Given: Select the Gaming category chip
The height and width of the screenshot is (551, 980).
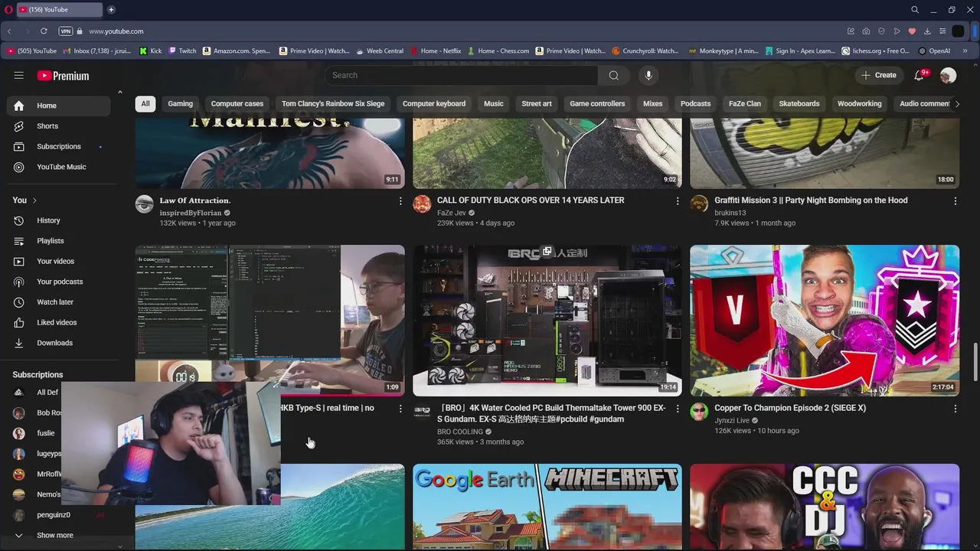Looking at the screenshot, I should click(x=181, y=103).
